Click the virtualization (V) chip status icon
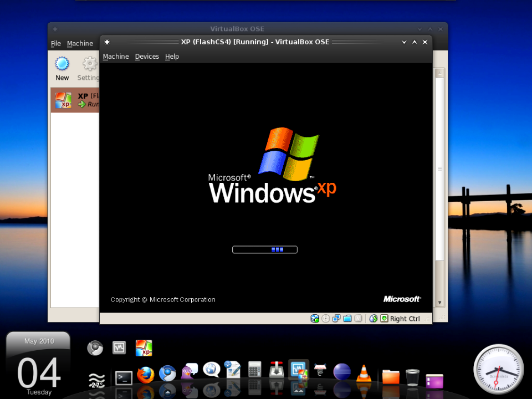Image resolution: width=532 pixels, height=399 pixels. (359, 318)
